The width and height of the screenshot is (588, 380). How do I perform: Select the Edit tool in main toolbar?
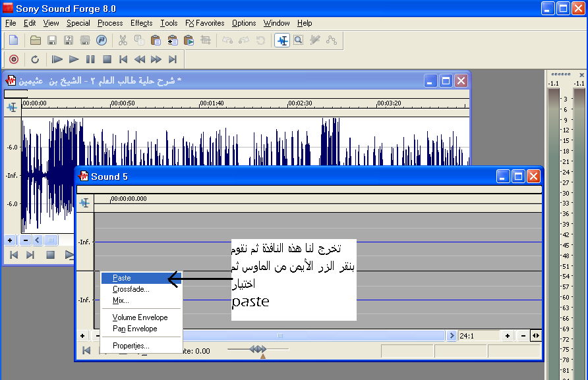pyautogui.click(x=282, y=40)
